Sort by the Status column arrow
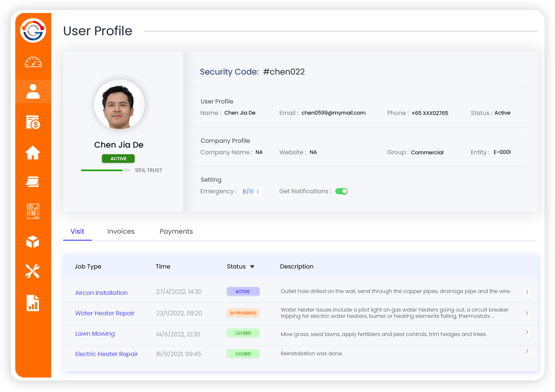Viewport: 555px width, 392px height. tap(252, 267)
